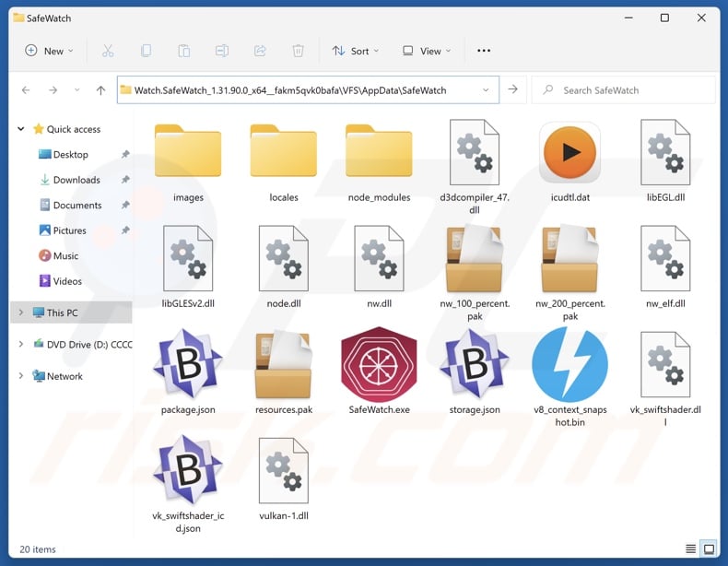Select vk_swiftshader_icd.json file icon
The height and width of the screenshot is (566, 728).
point(188,470)
